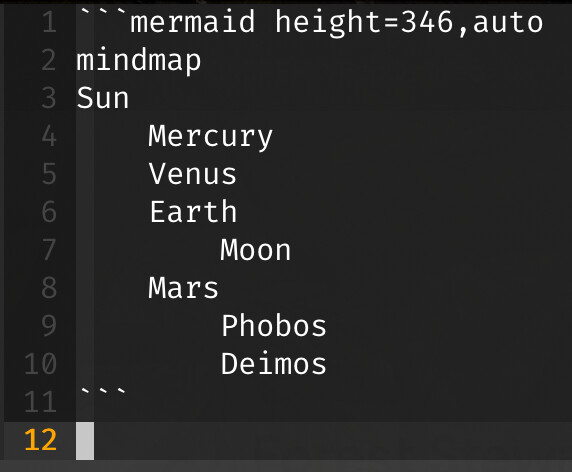
Task: Click the mindmap keyword
Action: pyautogui.click(x=139, y=61)
